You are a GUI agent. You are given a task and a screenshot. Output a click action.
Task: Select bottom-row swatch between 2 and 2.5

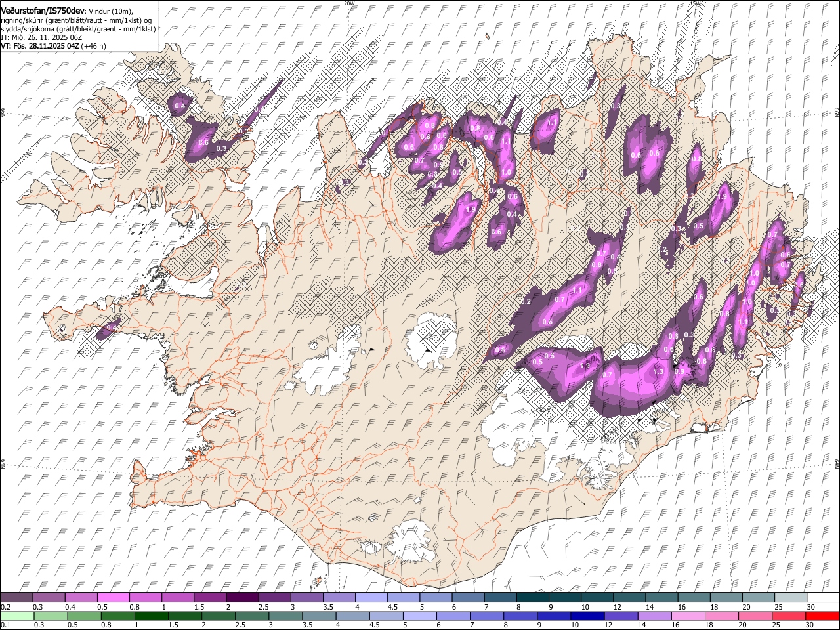point(218,616)
